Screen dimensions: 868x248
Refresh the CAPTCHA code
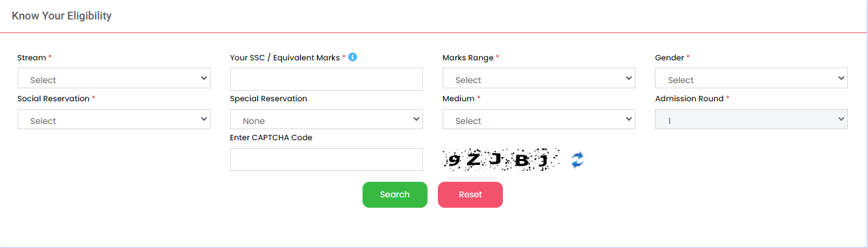[x=578, y=160]
